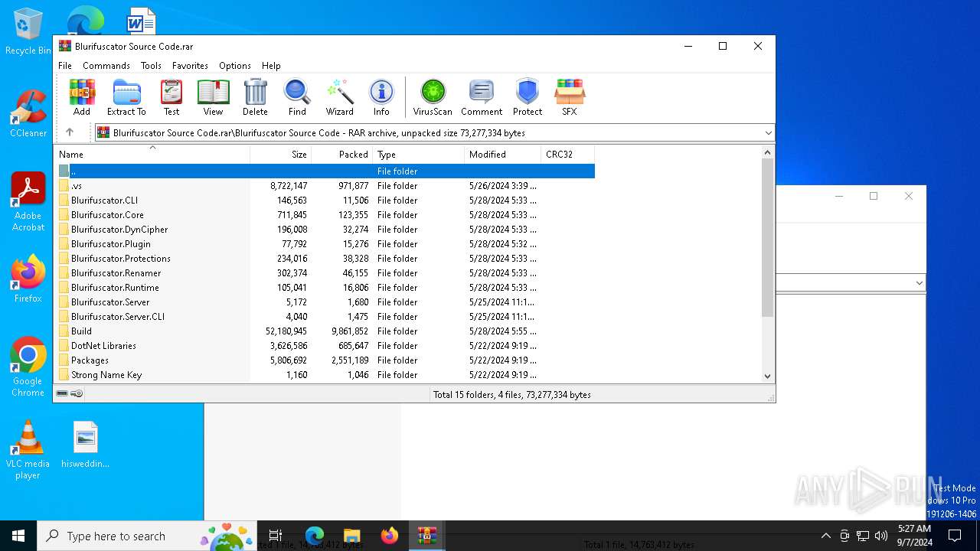The height and width of the screenshot is (551, 980).
Task: Click the Extract To toolbar icon
Action: [126, 97]
